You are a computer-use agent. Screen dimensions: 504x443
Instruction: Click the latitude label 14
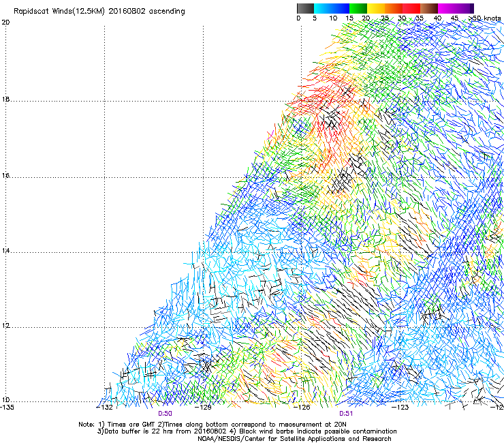tap(5, 251)
